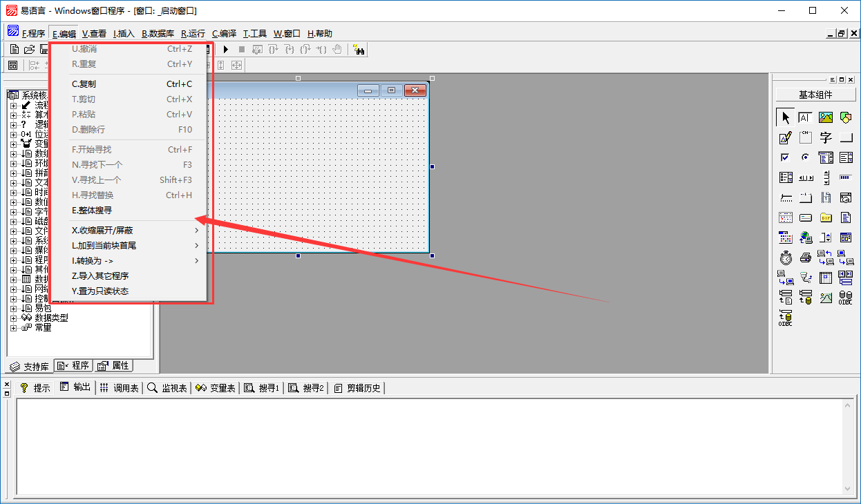861x504 pixels.
Task: Click the binoculars search help icon
Action: coord(359,50)
